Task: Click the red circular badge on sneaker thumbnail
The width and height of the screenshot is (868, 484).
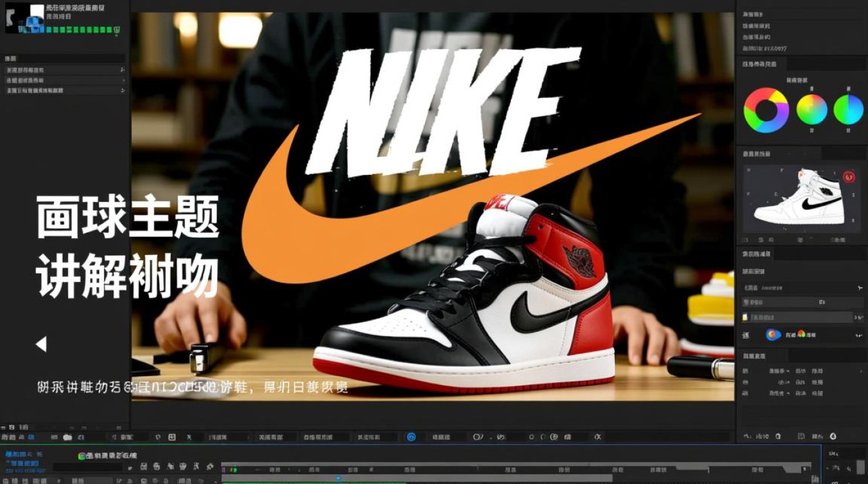Action: click(x=849, y=176)
